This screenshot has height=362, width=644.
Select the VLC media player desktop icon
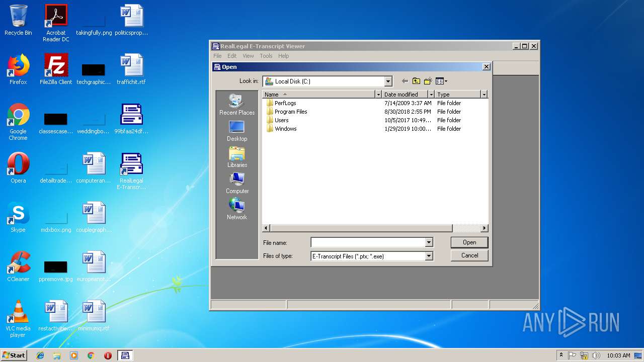coord(18,319)
